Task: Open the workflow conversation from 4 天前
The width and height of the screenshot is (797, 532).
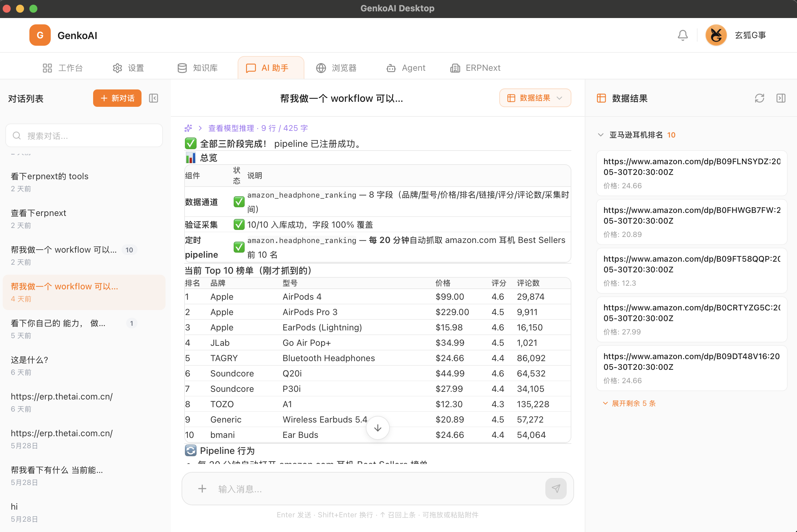Action: click(84, 292)
